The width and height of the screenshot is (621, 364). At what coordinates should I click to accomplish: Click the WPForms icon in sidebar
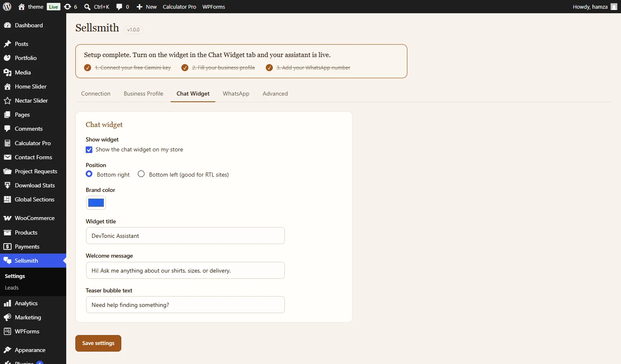click(x=7, y=331)
